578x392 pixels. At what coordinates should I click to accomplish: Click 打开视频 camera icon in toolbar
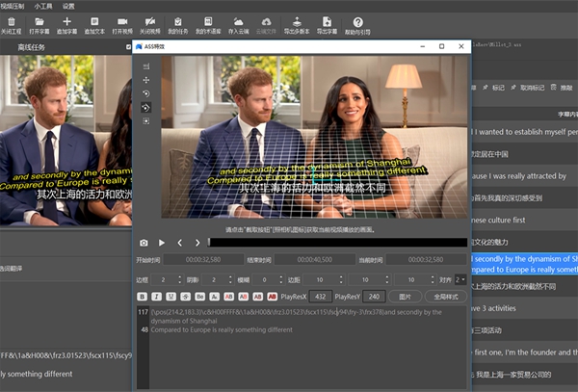[120, 20]
